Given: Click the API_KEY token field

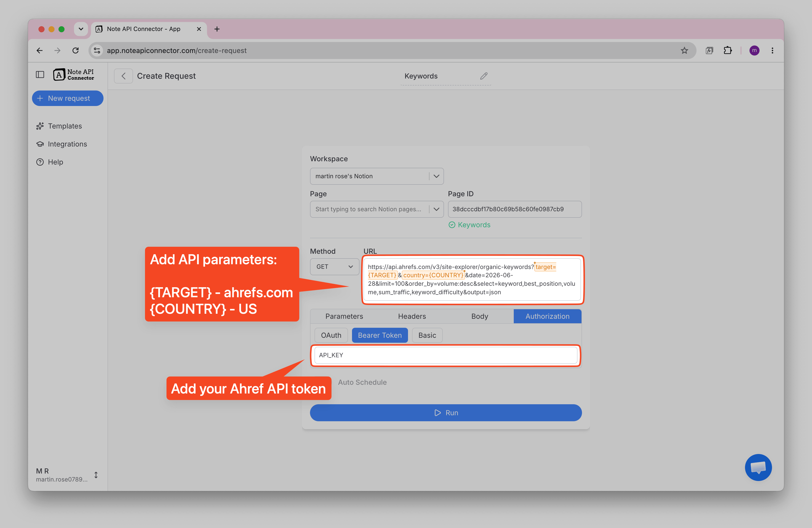Looking at the screenshot, I should point(445,355).
